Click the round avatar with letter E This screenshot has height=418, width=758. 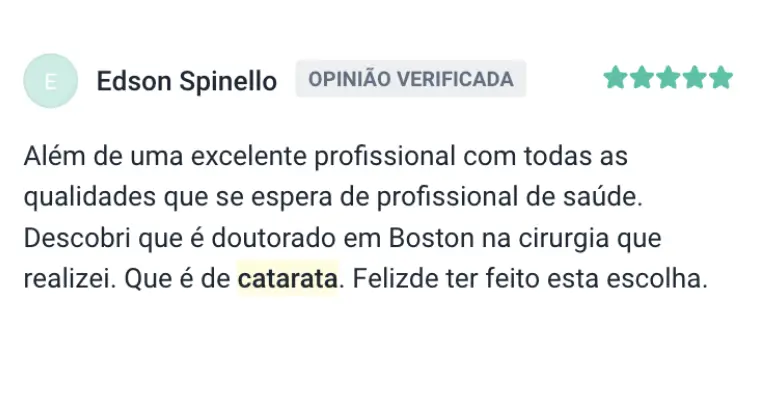pyautogui.click(x=50, y=81)
